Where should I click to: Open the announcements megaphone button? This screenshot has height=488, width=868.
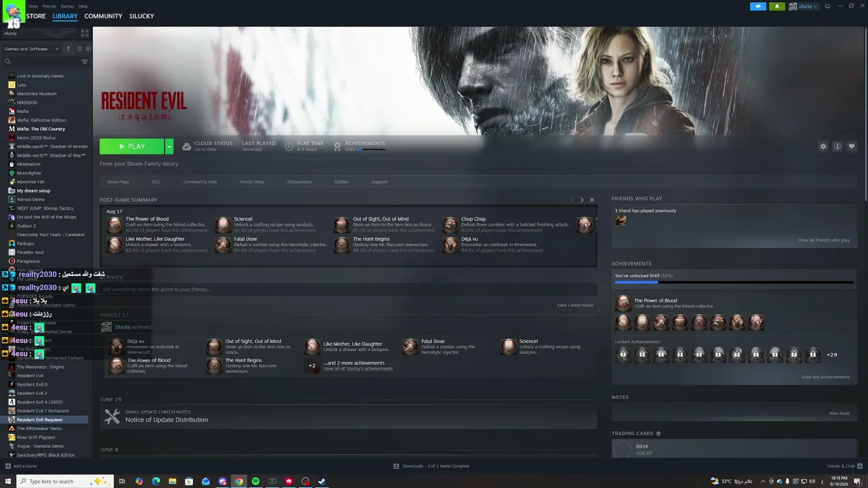[757, 7]
